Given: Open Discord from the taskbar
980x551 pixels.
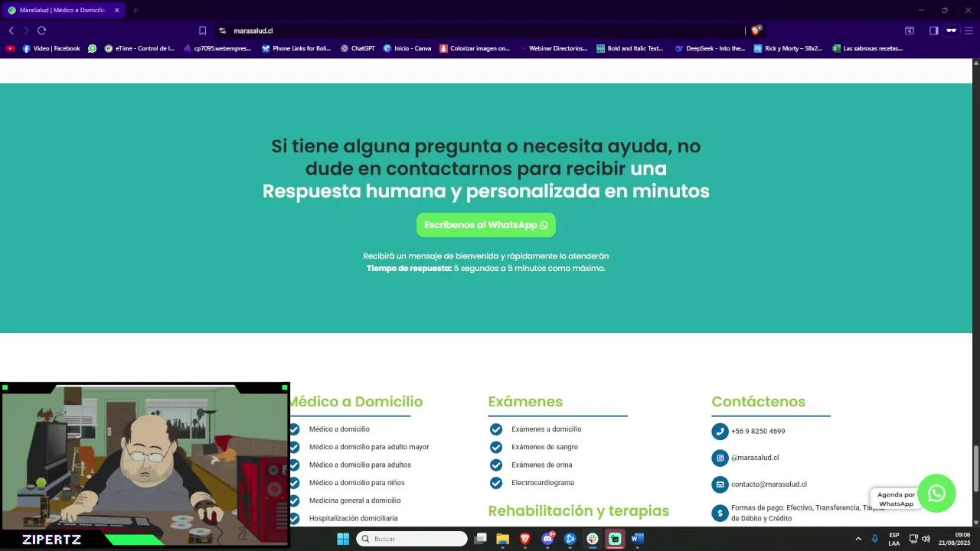Looking at the screenshot, I should (547, 539).
